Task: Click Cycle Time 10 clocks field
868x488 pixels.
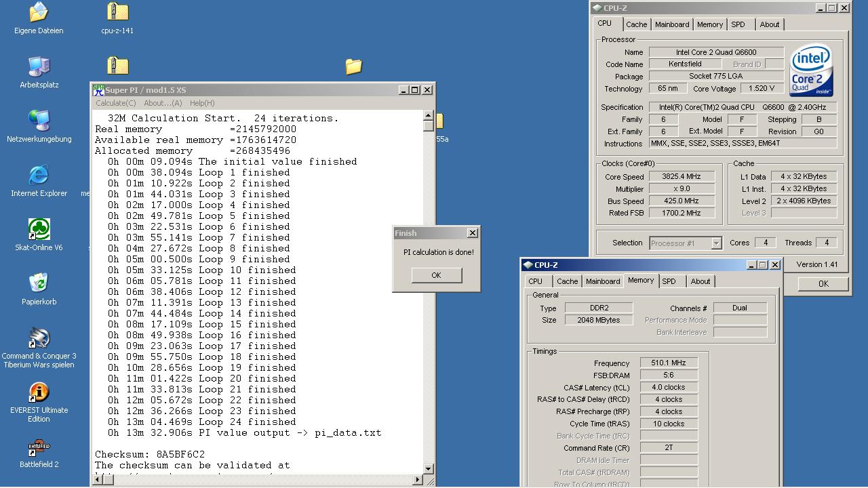Action: pos(669,424)
